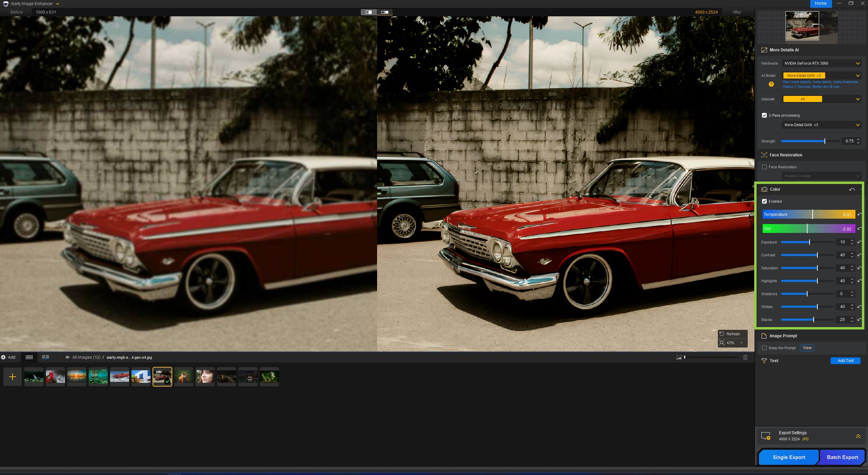
Task: Reset the Temperature value
Action: click(859, 215)
